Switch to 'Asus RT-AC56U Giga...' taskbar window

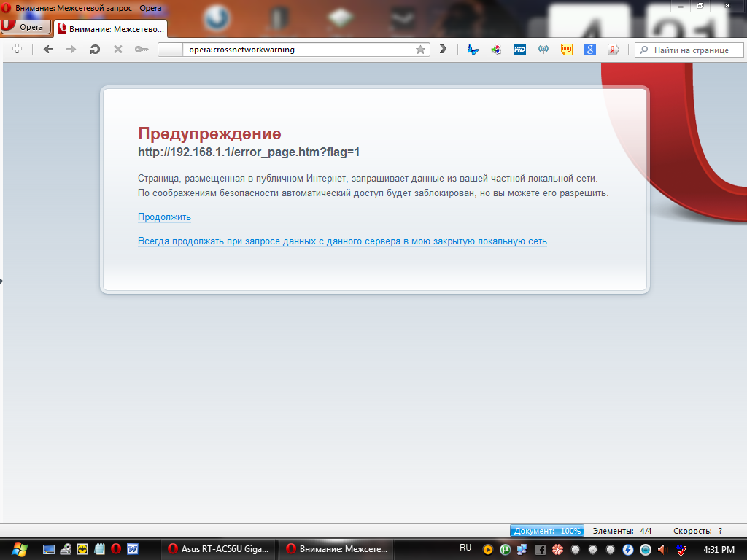pos(217,549)
